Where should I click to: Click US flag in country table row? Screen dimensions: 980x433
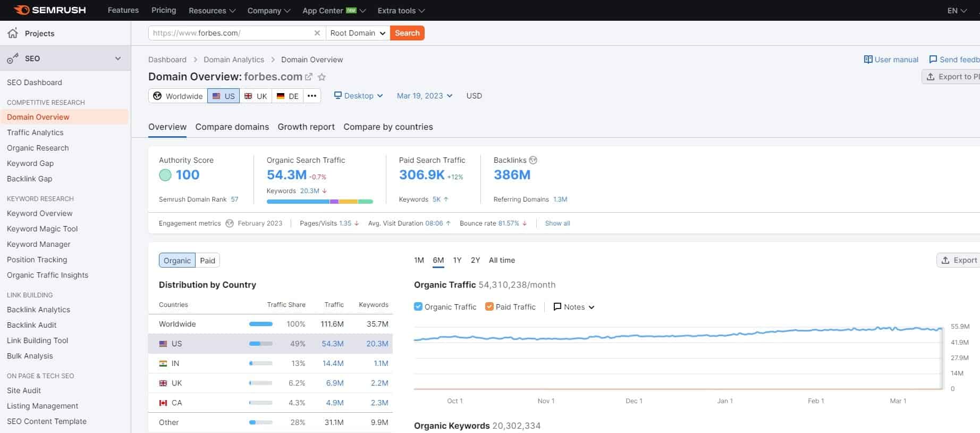(163, 344)
